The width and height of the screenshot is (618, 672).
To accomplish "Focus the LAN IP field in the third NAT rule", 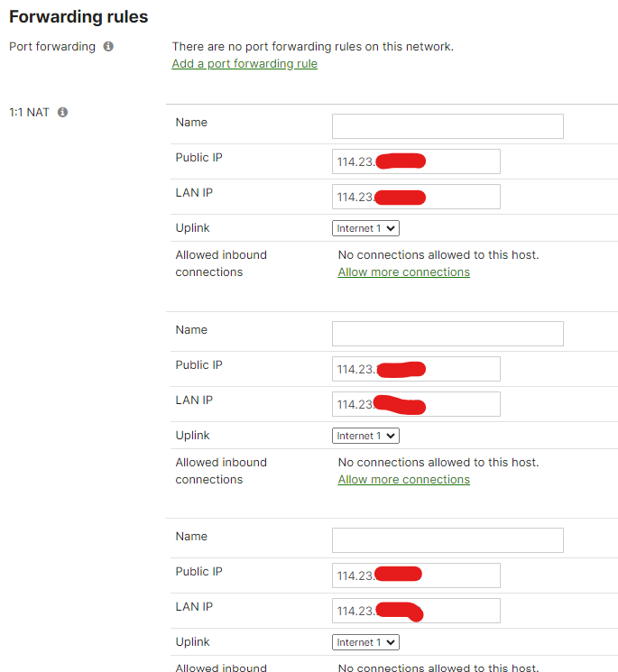I will pos(416,611).
